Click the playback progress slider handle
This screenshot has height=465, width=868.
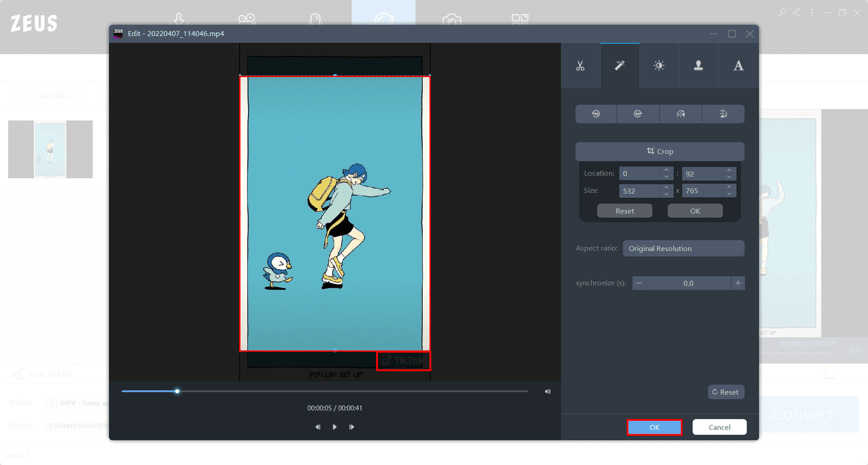click(x=177, y=391)
